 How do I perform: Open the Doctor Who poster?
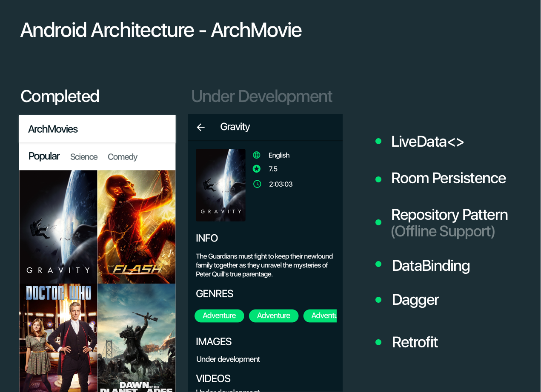[x=58, y=338]
